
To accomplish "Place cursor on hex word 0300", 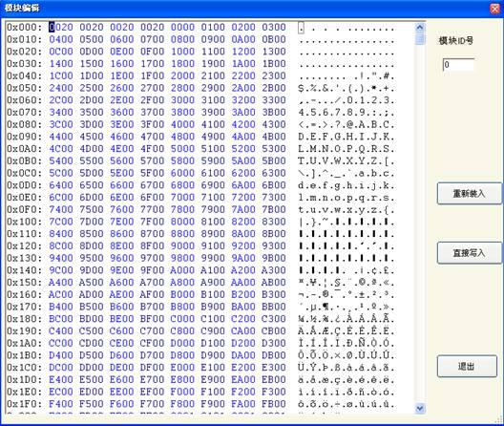I will coord(274,28).
